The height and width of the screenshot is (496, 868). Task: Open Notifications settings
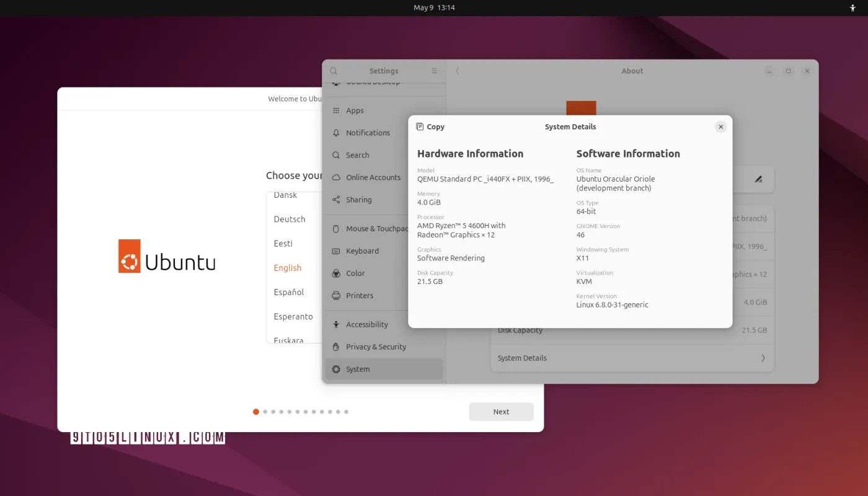tap(384, 133)
